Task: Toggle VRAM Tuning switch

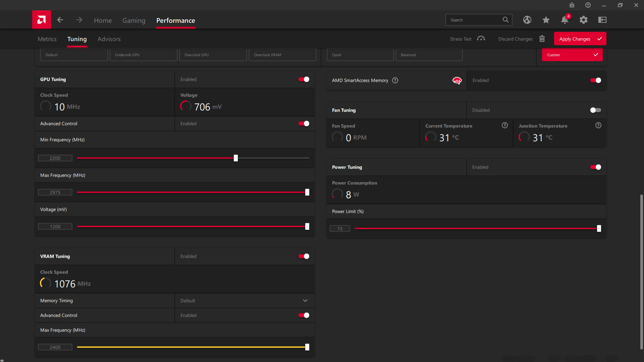Action: point(304,256)
